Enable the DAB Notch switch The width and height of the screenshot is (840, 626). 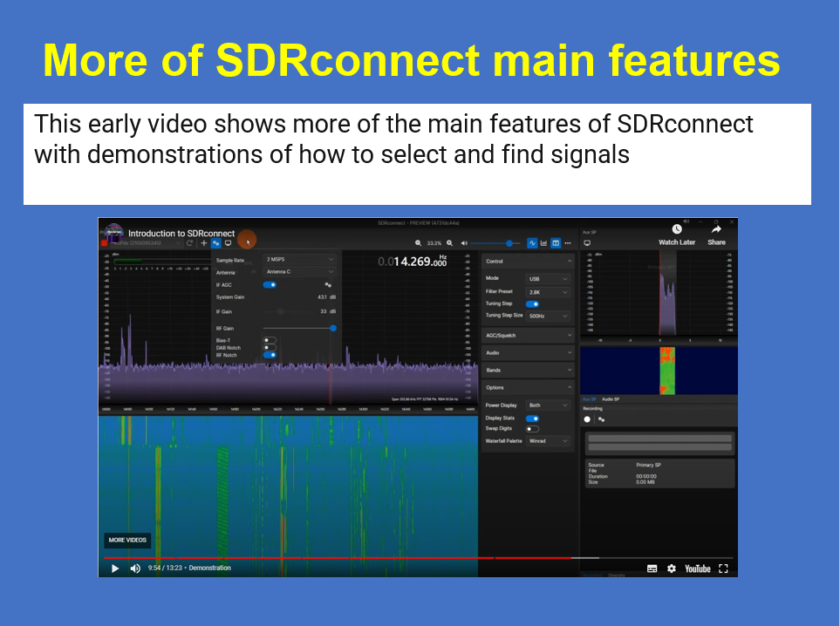270,348
